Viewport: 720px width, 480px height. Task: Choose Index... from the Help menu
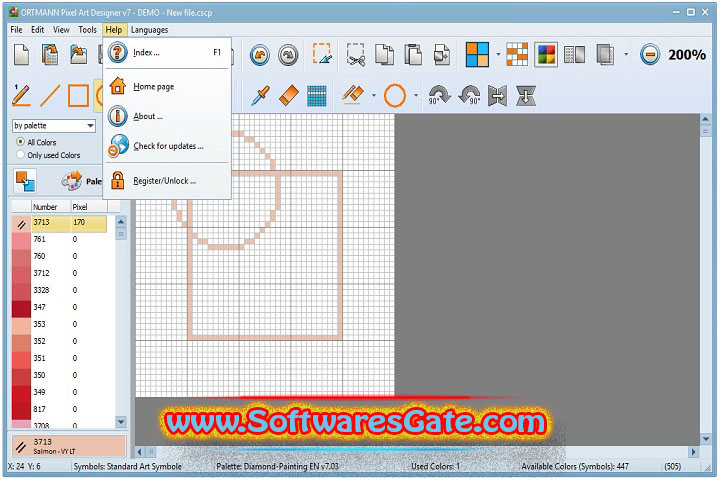167,52
